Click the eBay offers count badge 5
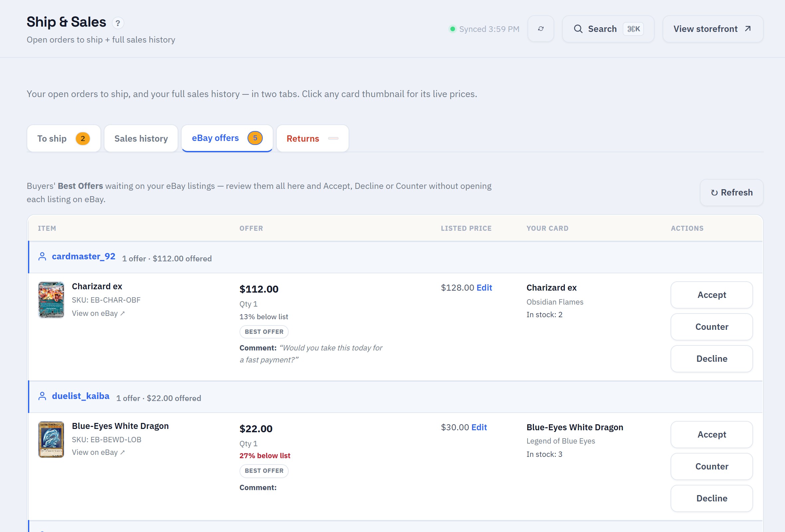785x532 pixels. (255, 138)
